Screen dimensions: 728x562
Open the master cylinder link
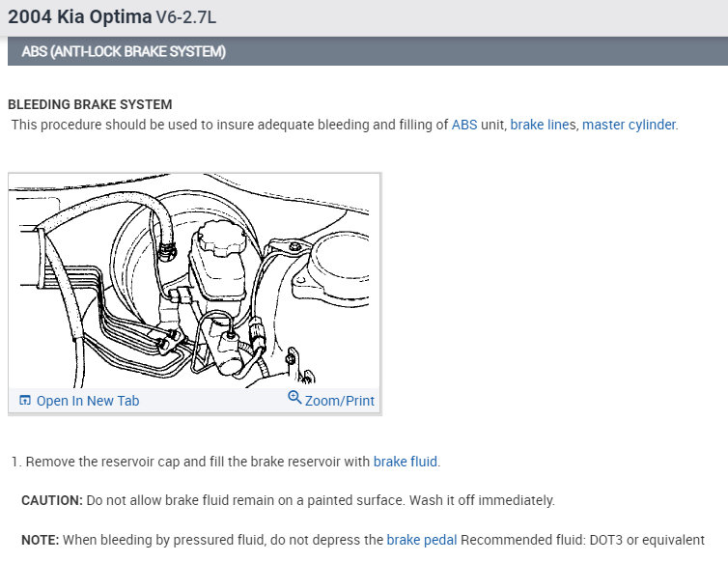coord(629,125)
